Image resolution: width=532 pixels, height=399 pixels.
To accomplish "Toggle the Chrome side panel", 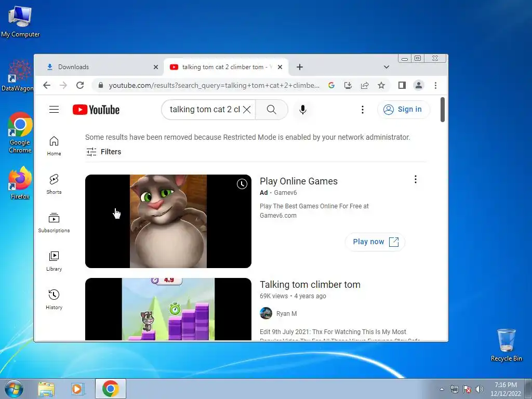I will pyautogui.click(x=402, y=85).
